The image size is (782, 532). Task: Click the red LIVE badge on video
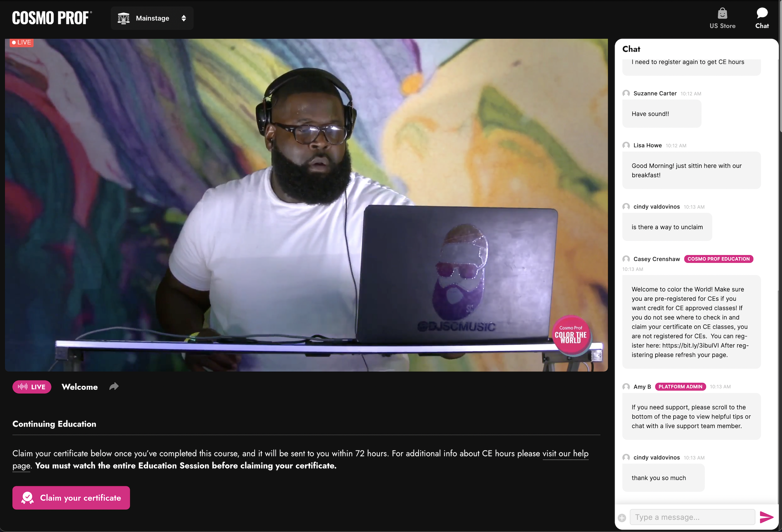coord(22,42)
